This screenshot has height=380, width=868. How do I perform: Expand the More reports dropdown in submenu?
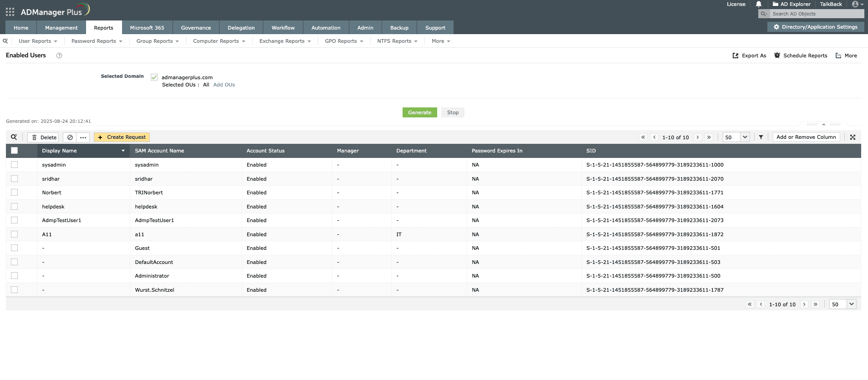tap(441, 41)
